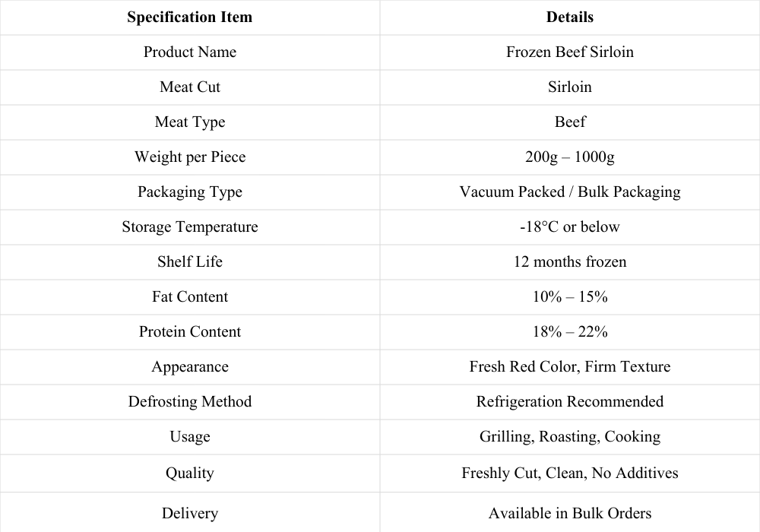Select the Packaging Type label
The image size is (760, 532).
189,192
